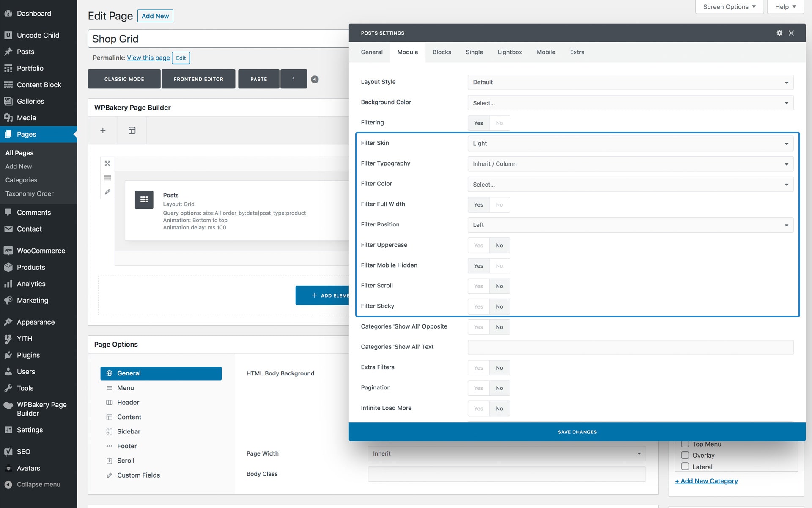Enable Filter Uppercase by clicking Yes
Viewport: 812px width, 508px height.
pos(478,246)
